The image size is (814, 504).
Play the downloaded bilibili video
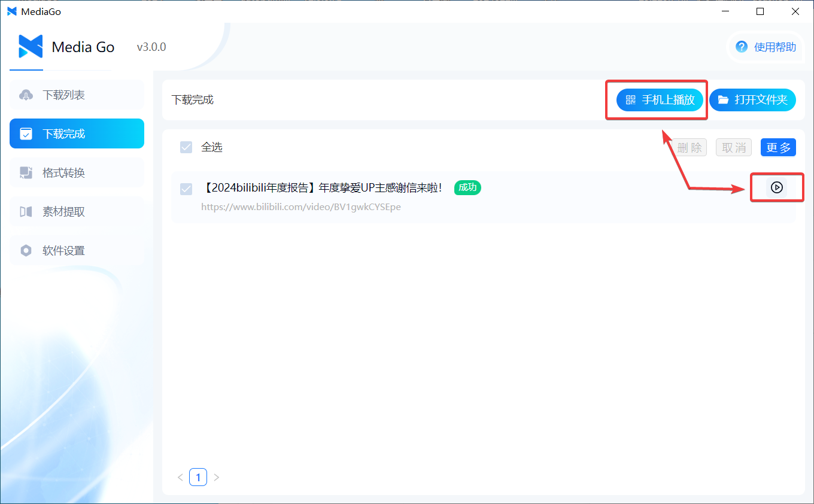coord(777,187)
